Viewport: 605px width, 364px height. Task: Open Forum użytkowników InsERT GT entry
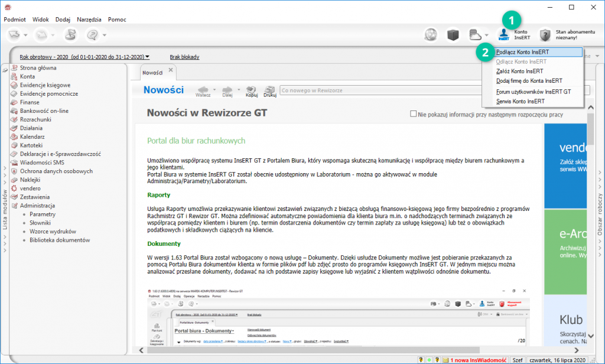pyautogui.click(x=532, y=92)
